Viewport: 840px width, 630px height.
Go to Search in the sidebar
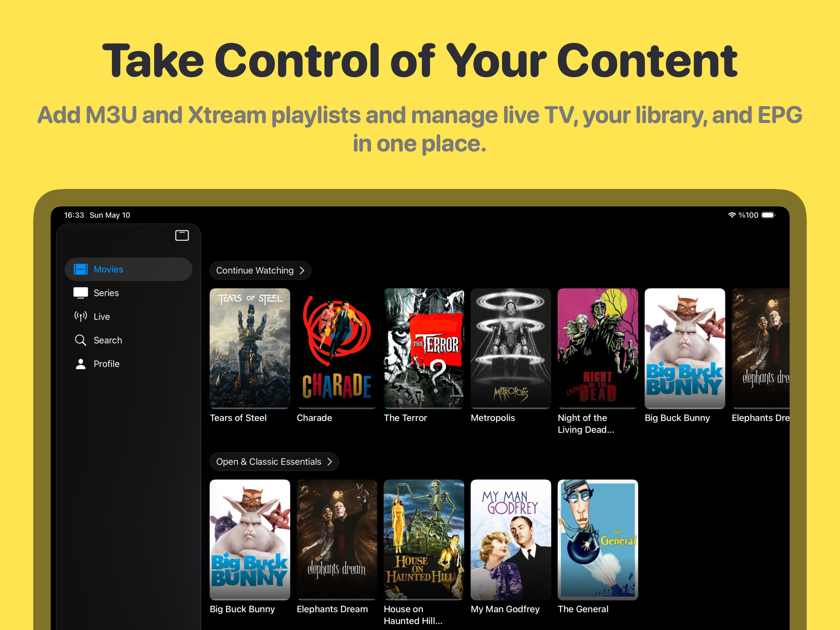pos(129,340)
